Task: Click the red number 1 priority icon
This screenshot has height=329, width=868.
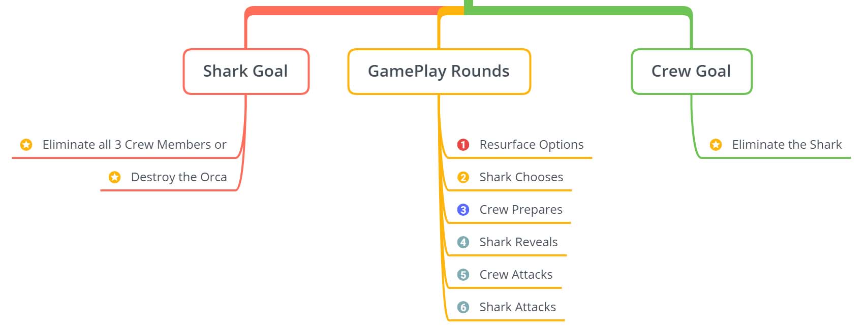Action: tap(463, 145)
